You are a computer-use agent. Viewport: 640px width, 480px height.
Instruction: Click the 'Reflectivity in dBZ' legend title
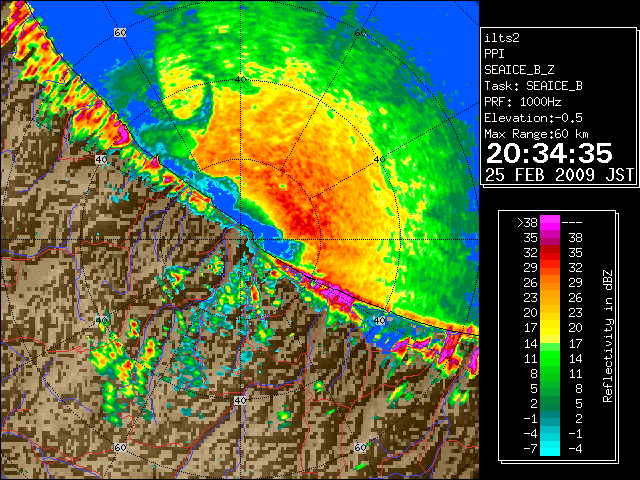[608, 336]
